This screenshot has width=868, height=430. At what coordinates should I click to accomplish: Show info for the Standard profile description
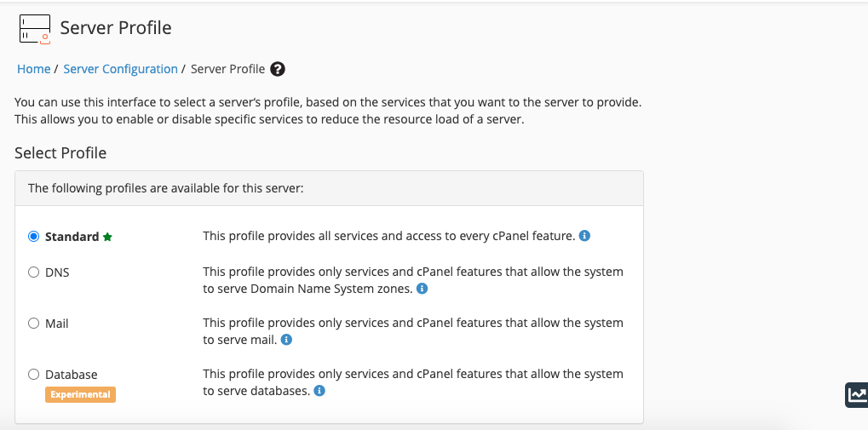coord(584,236)
